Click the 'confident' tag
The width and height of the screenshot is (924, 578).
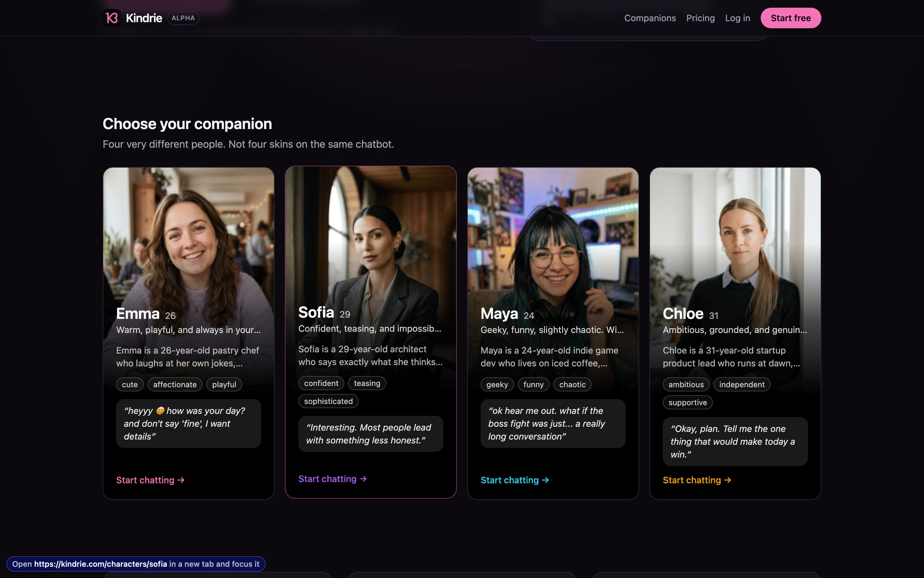[321, 383]
